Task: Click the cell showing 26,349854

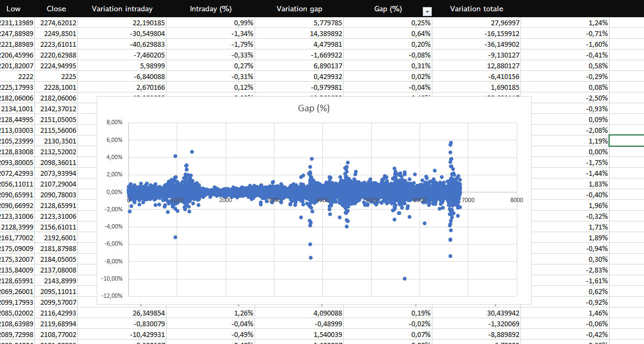Action: click(122, 313)
